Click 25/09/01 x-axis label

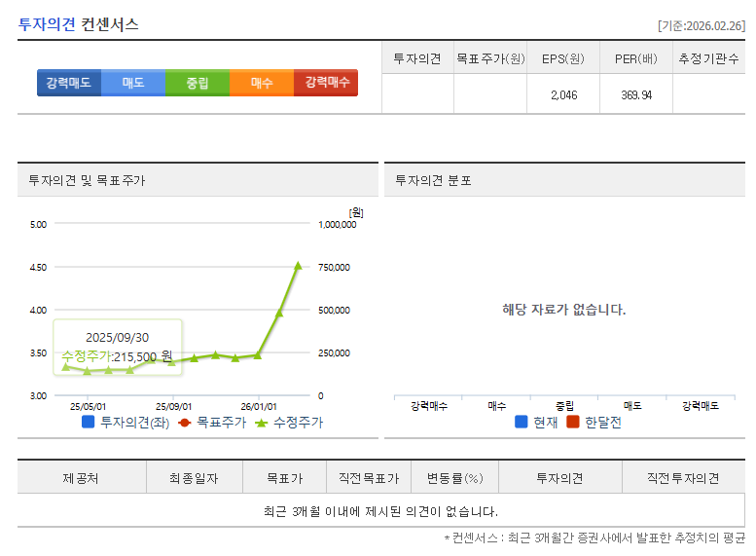point(173,406)
